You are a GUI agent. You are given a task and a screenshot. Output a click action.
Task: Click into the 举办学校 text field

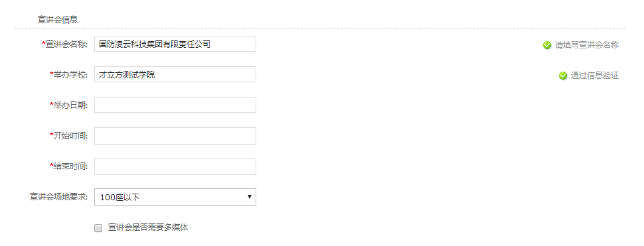(175, 74)
